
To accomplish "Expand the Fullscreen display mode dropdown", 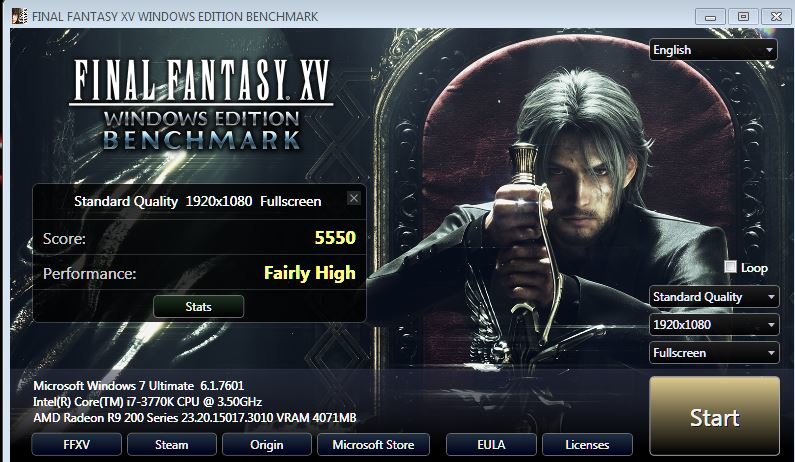I will coord(714,353).
